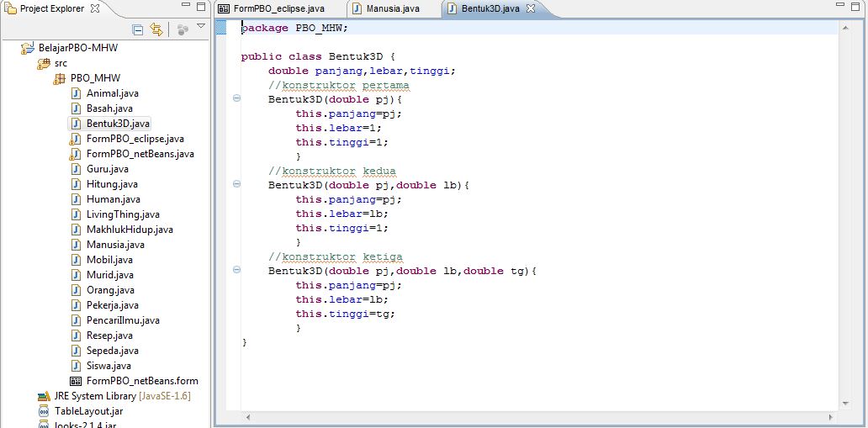Click the editor horizontal scrollbar right arrow
Screen dimensions: 868x428
pyautogui.click(x=831, y=417)
